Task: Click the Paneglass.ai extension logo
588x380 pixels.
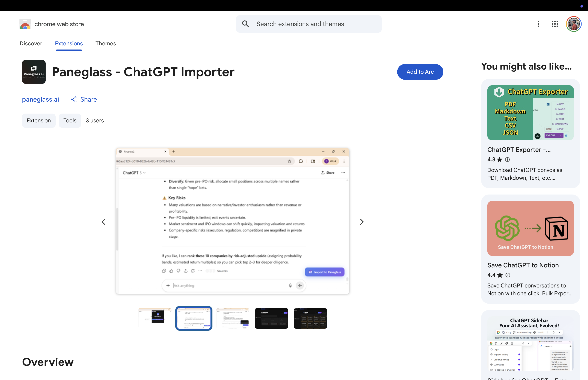Action: [34, 72]
